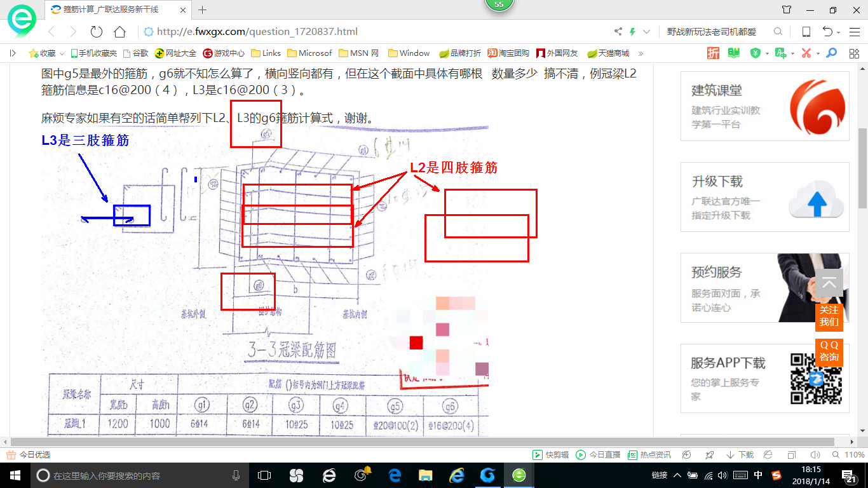This screenshot has height=488, width=868.
Task: Open mobile phone view icon
Action: (806, 32)
